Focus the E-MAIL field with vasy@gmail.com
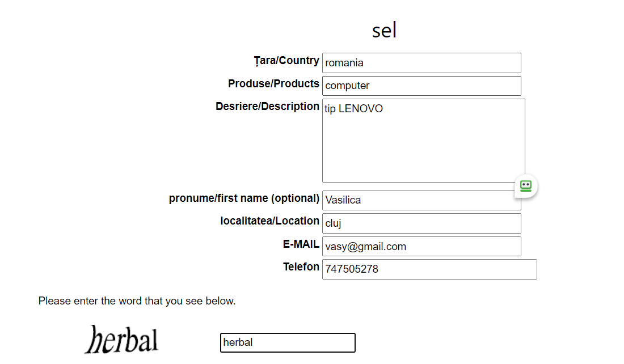The width and height of the screenshot is (624, 364). click(x=421, y=247)
